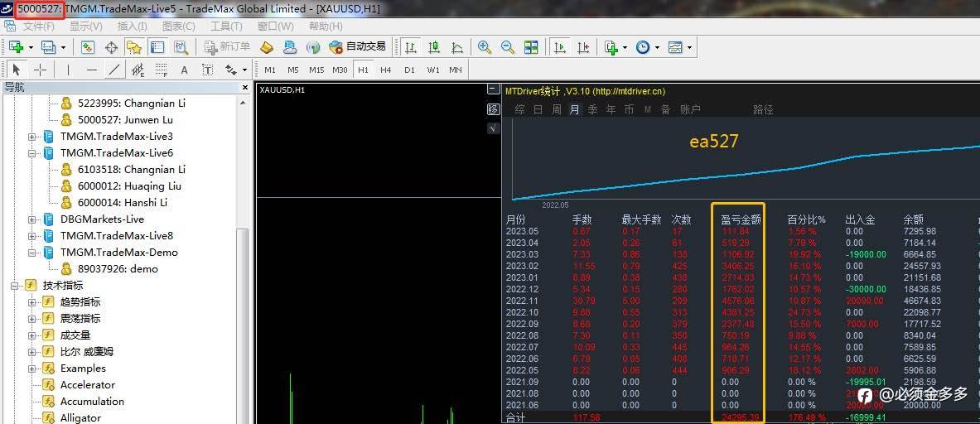This screenshot has height=424, width=980.
Task: Open the 显示(V) menu
Action: (x=85, y=26)
